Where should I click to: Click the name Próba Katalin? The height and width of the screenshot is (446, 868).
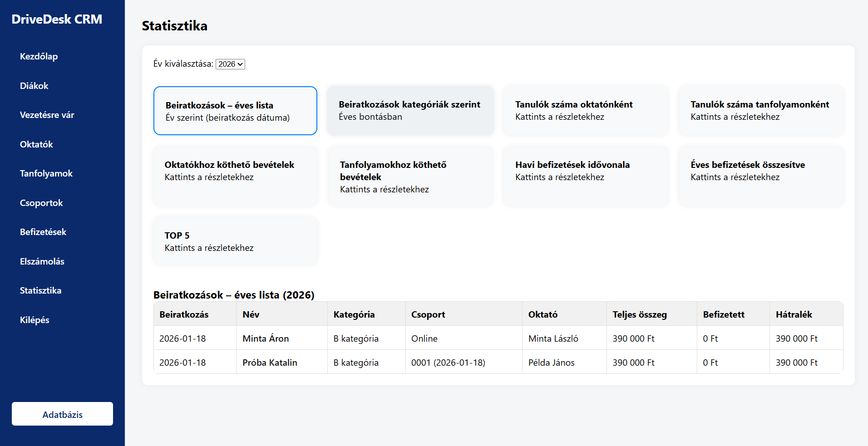(270, 363)
